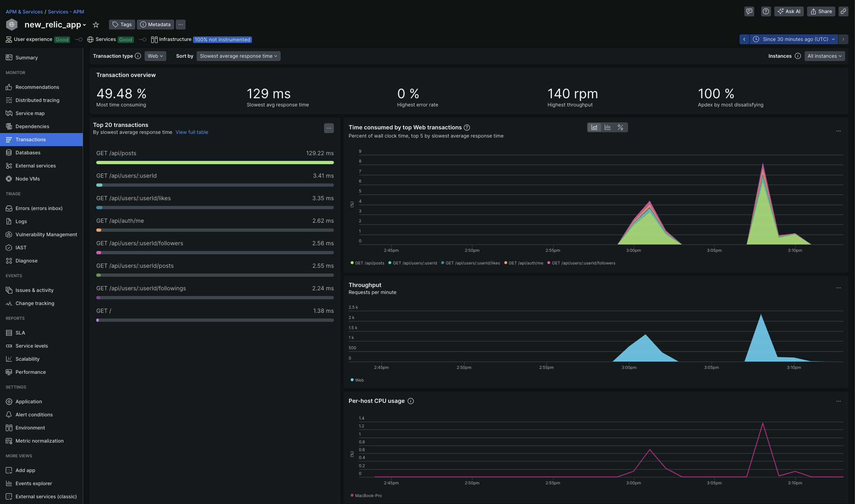Open Distributed tracing in sidebar
This screenshot has height=504, width=855.
coord(37,100)
